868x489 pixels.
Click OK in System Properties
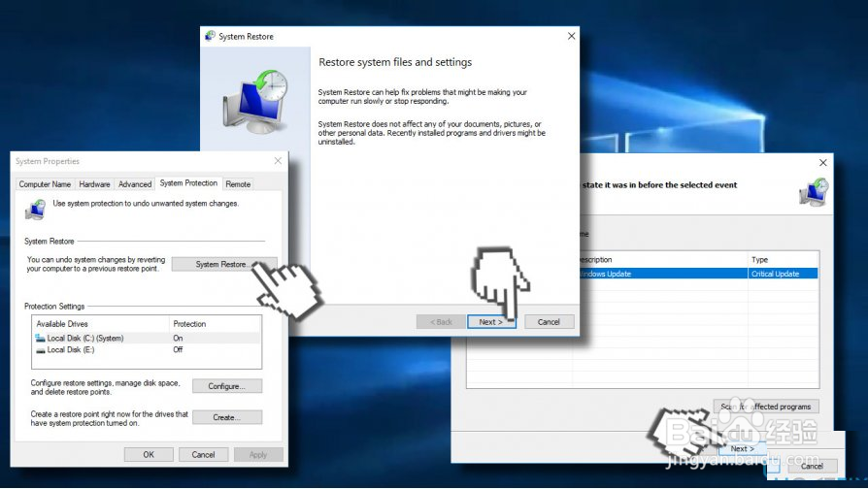pyautogui.click(x=149, y=455)
